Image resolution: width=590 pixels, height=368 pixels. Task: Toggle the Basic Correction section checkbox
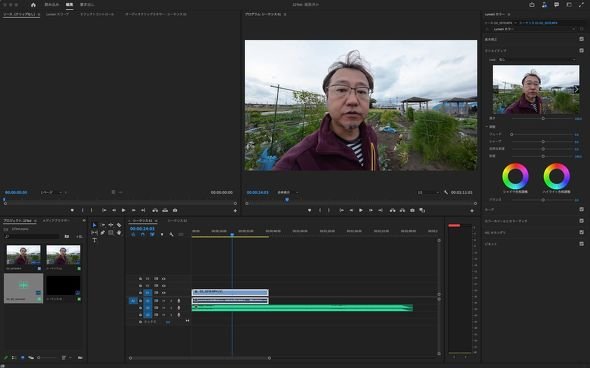[581, 39]
